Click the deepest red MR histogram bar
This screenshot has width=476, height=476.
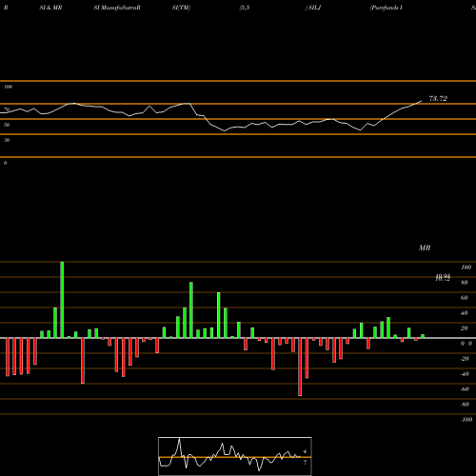(x=300, y=367)
